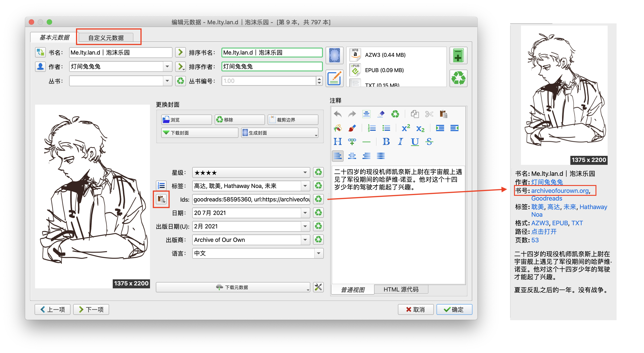Switch to the 自定义元数据 tab
Screen dimensions: 644x353
106,38
